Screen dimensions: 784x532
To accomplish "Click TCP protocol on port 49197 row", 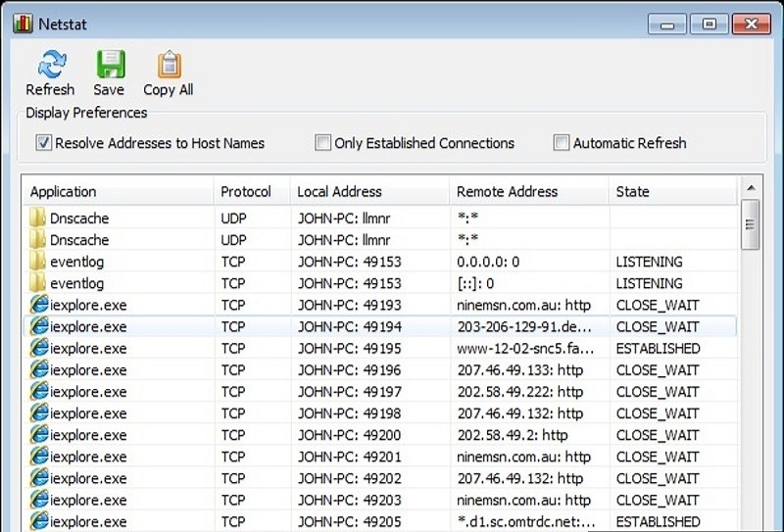I will pos(233,392).
